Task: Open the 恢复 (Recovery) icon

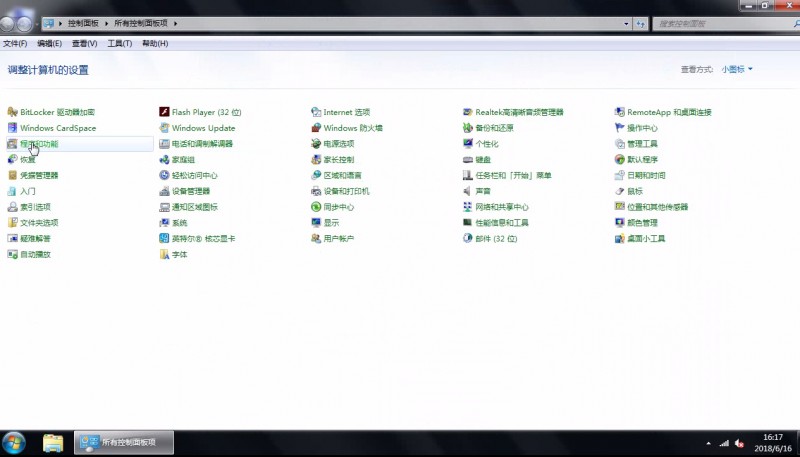Action: [x=12, y=160]
